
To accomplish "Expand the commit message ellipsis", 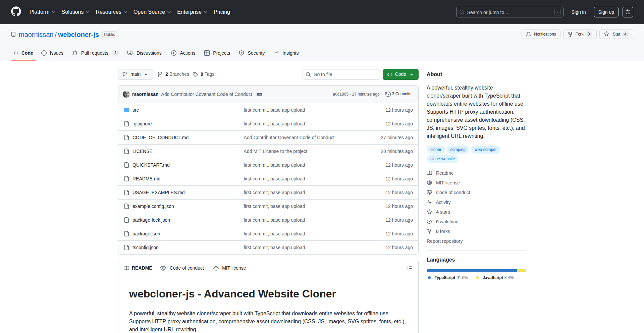I will point(259,94).
